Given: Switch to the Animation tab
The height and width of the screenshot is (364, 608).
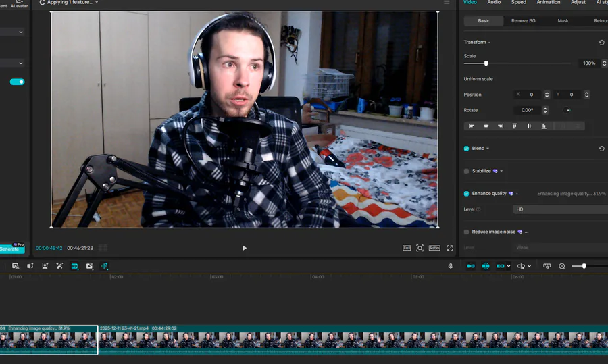Looking at the screenshot, I should (549, 2).
